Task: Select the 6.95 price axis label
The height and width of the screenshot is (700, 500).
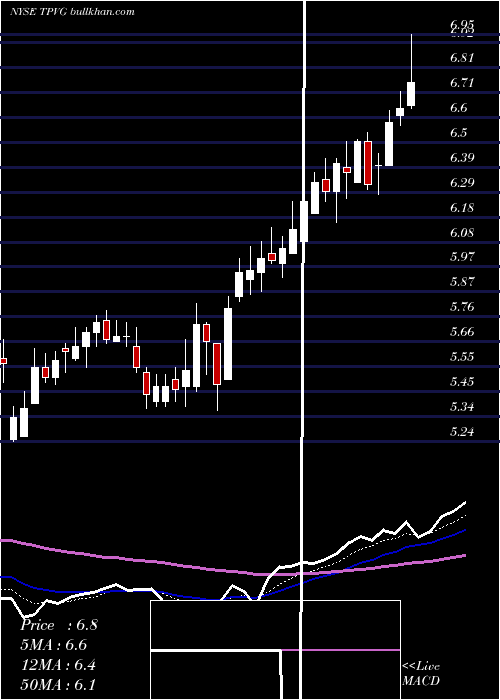Action: click(462, 24)
